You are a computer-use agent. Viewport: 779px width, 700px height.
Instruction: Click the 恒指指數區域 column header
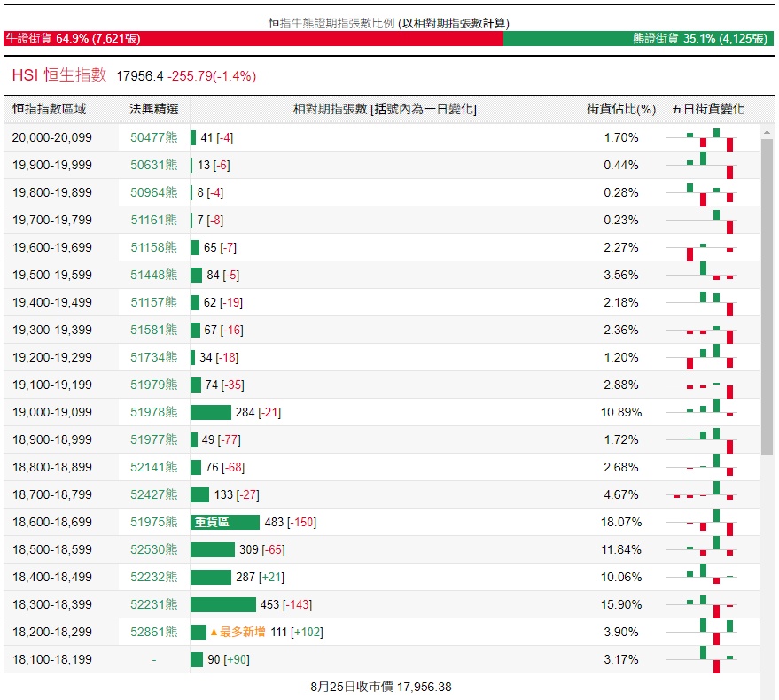pos(50,109)
